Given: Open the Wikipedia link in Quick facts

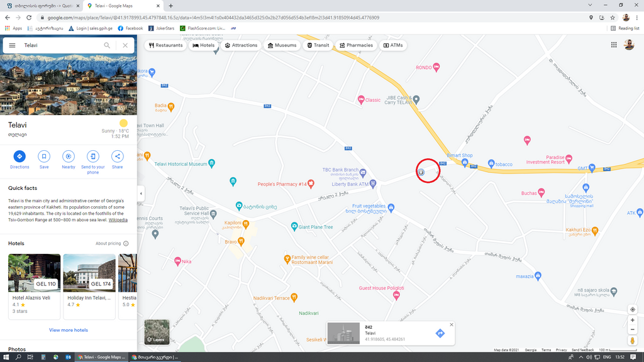Looking at the screenshot, I should (x=118, y=220).
